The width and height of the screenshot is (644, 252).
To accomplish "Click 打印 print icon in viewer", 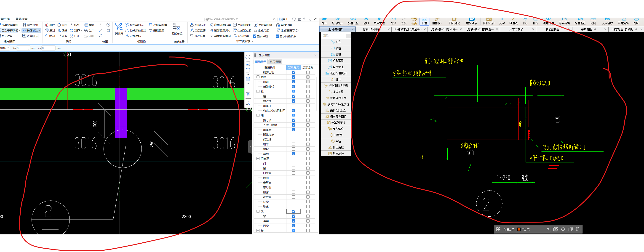I will (x=636, y=21).
